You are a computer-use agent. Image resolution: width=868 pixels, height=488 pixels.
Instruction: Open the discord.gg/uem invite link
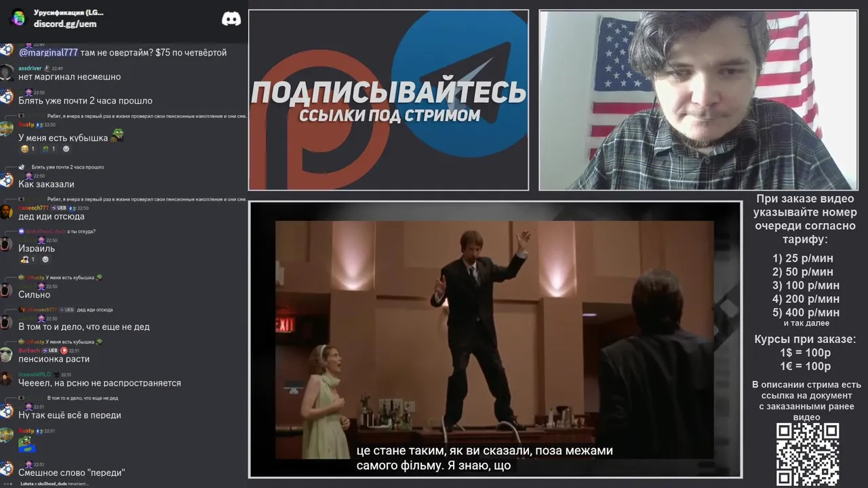(65, 24)
